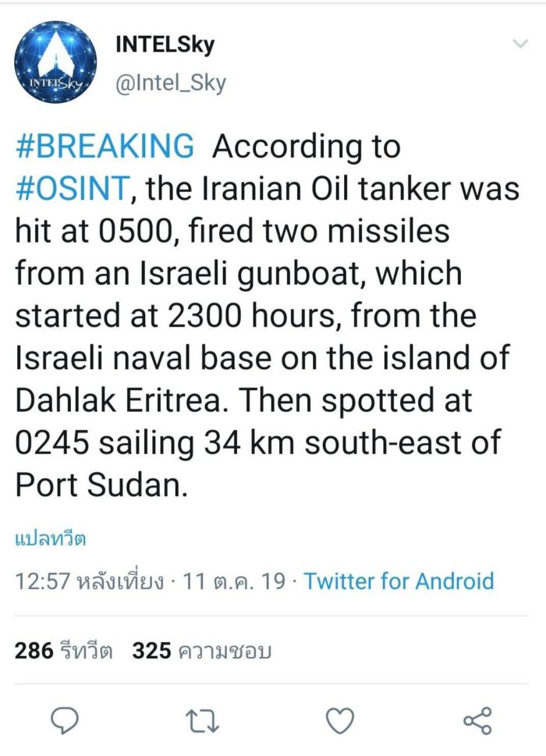Click the 12:57 หลังเที่ยง timestamp
This screenshot has width=546, height=756.
(89, 581)
